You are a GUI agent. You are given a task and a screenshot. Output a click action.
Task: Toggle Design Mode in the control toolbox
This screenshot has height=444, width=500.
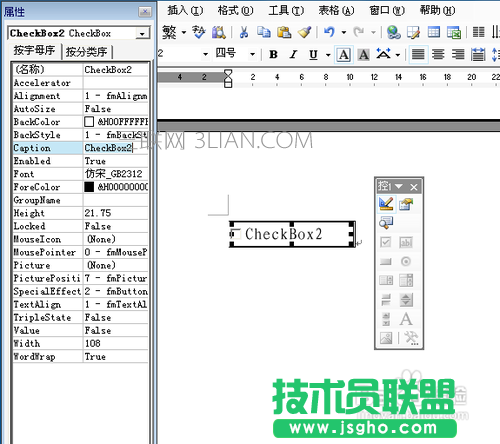(x=386, y=204)
